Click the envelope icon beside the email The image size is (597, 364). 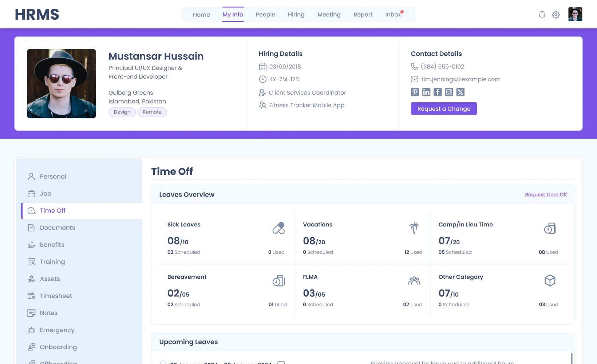click(x=415, y=79)
